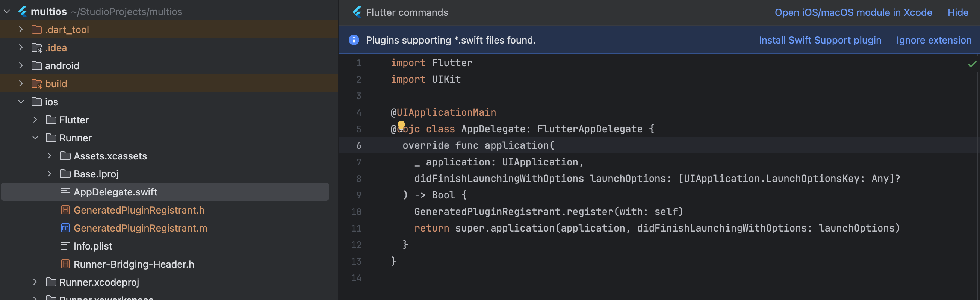Click the yellow lightbulb intention icon

point(401,125)
